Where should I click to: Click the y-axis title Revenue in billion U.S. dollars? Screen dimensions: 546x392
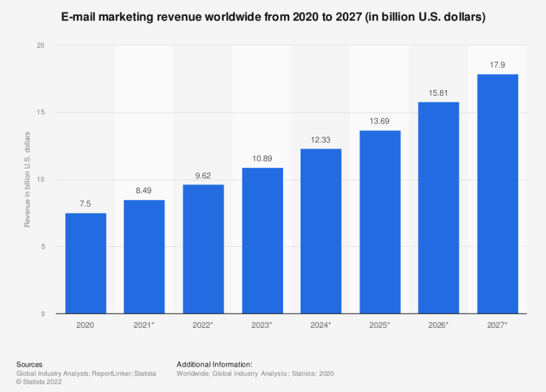tap(27, 179)
